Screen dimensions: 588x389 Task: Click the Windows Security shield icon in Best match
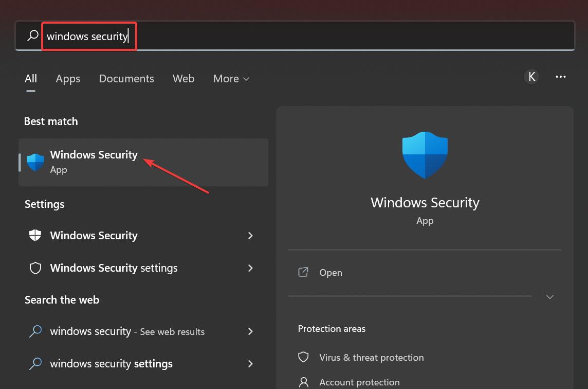[x=35, y=162]
